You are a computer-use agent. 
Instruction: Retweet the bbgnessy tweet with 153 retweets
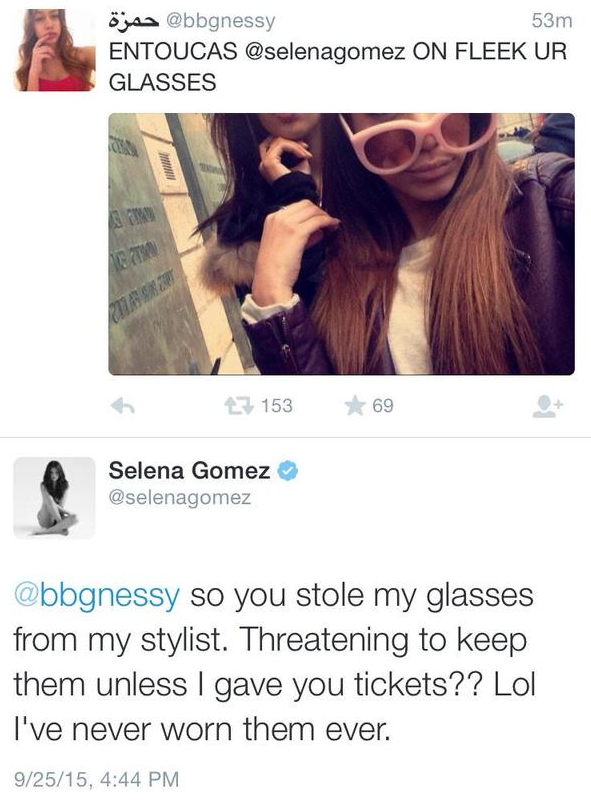pos(238,406)
